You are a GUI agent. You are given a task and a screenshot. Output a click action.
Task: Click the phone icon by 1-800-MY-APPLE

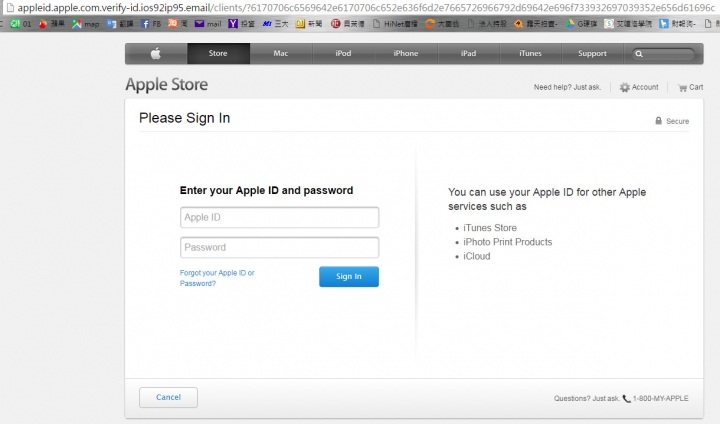click(626, 399)
